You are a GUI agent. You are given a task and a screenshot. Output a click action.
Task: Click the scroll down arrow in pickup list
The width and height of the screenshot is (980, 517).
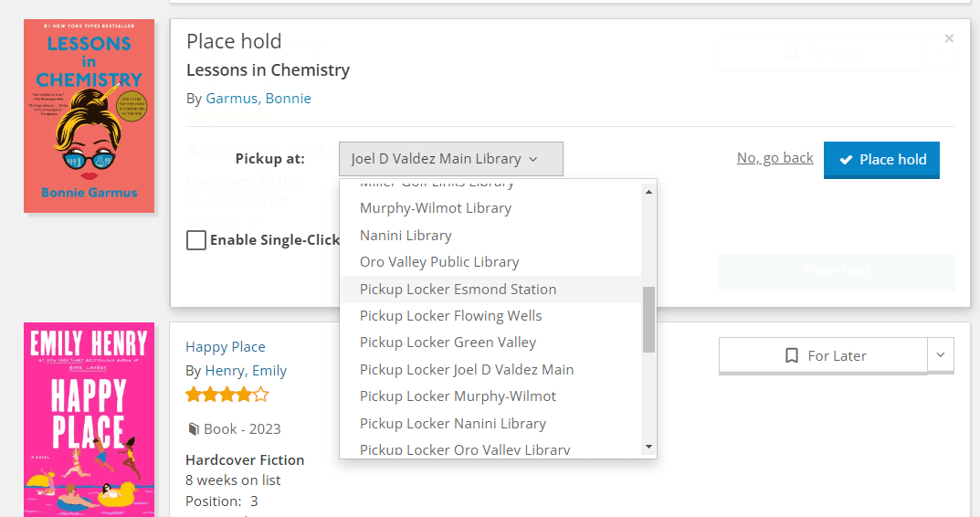[648, 447]
